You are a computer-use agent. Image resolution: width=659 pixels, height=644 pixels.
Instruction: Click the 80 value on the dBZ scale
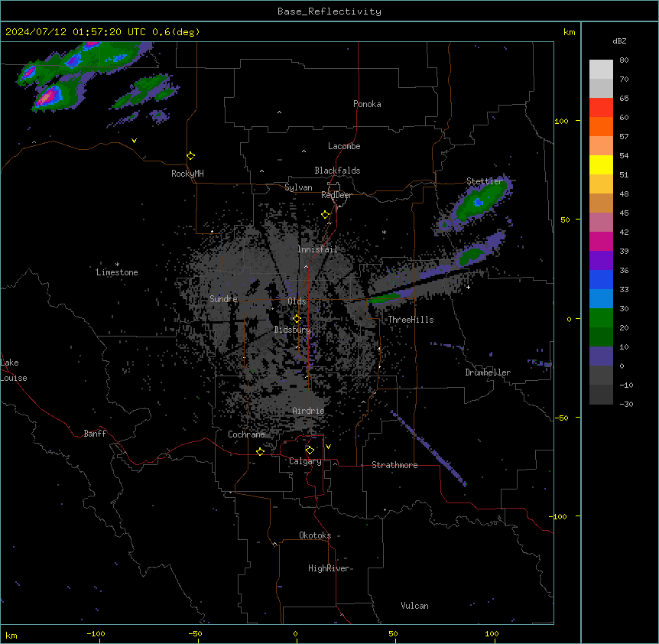coord(624,60)
